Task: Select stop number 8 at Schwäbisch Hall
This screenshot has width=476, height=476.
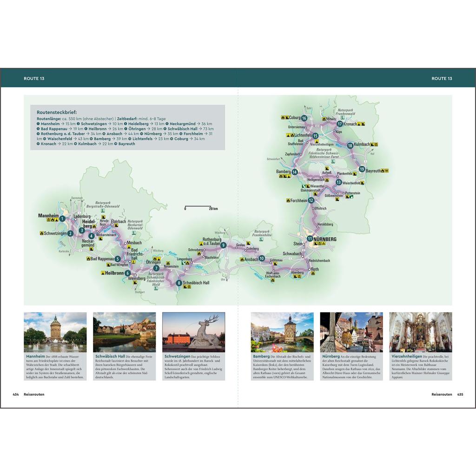Action: pos(179,283)
